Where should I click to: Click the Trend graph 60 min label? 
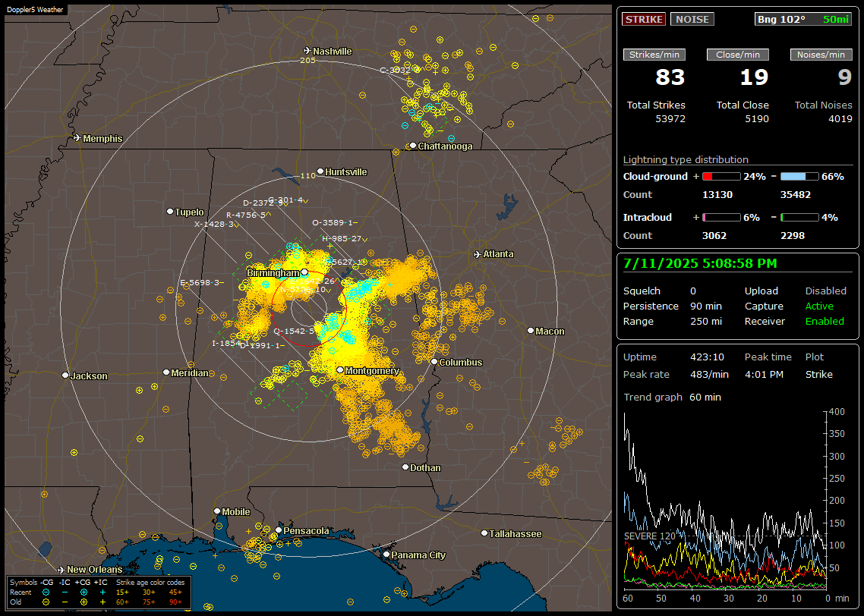pyautogui.click(x=672, y=397)
